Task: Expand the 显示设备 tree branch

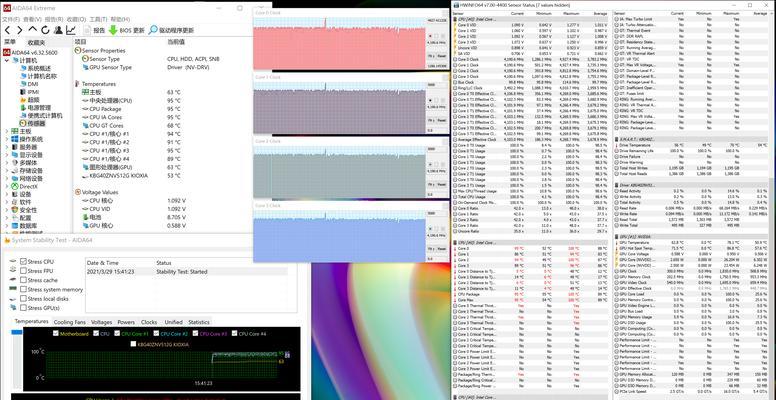Action: pos(6,155)
